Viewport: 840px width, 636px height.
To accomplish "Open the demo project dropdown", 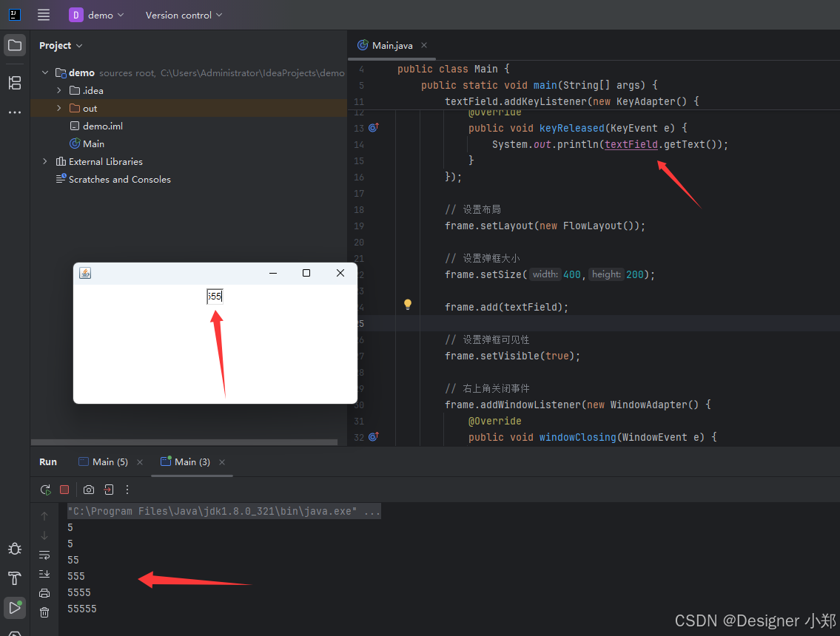I will pos(96,15).
